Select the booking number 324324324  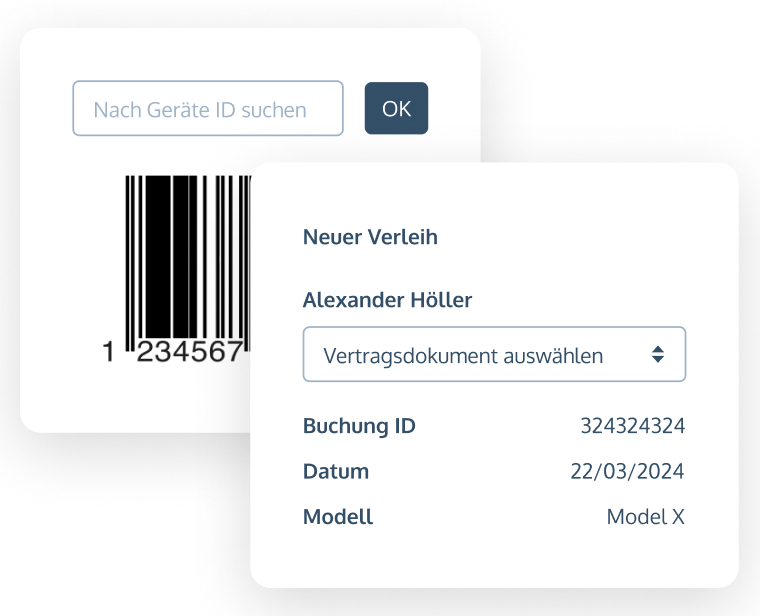point(632,426)
